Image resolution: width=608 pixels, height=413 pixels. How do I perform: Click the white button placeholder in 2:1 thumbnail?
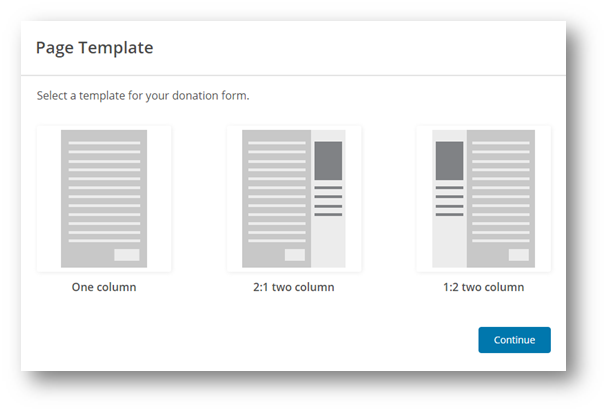click(x=295, y=255)
